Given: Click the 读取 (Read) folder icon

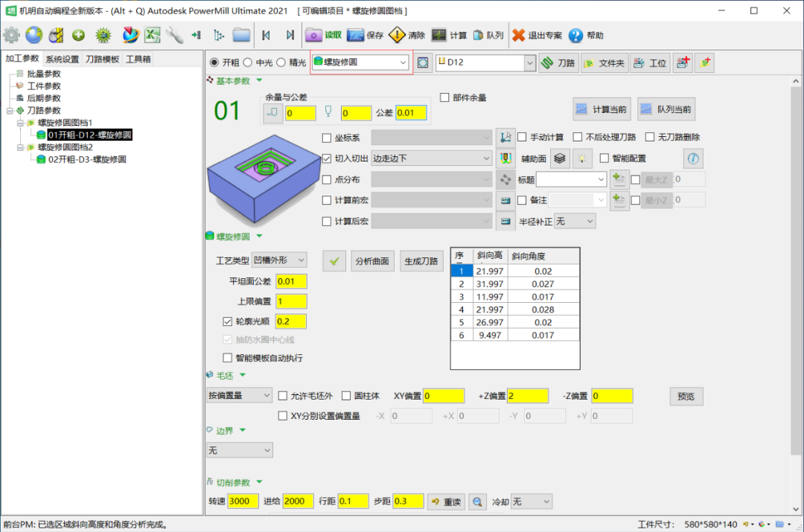Looking at the screenshot, I should click(x=314, y=35).
